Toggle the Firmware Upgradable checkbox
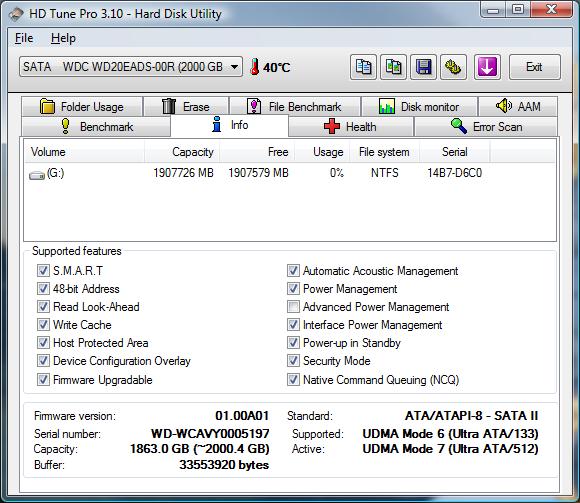The height and width of the screenshot is (503, 580). (x=43, y=379)
